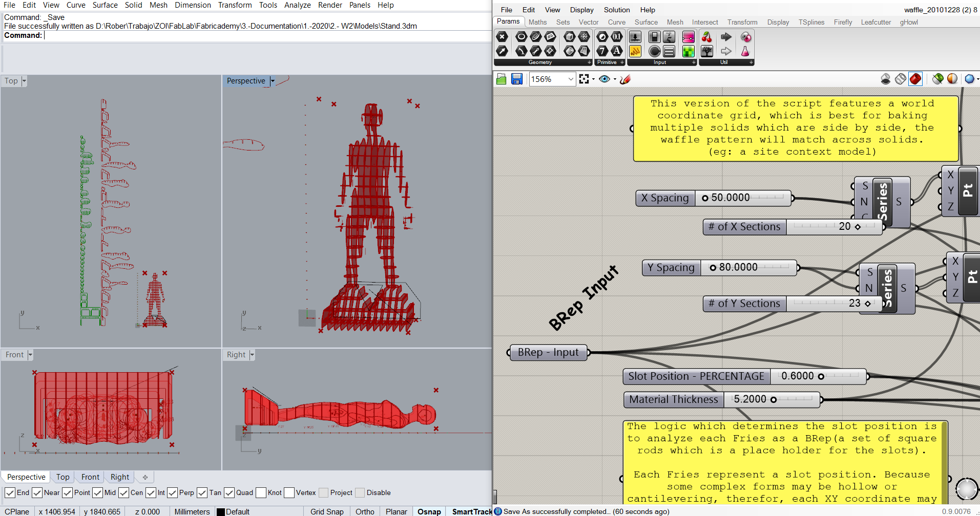Toggle Planar mode in the status bar

point(397,511)
